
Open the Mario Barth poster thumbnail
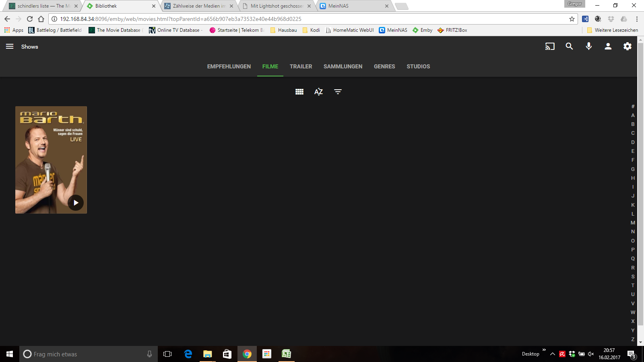(x=51, y=160)
